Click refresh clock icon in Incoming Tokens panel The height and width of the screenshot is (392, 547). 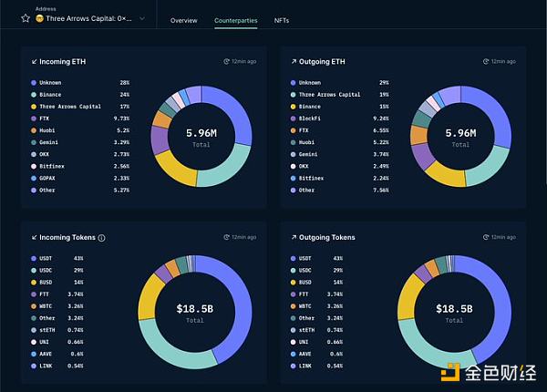tap(227, 237)
